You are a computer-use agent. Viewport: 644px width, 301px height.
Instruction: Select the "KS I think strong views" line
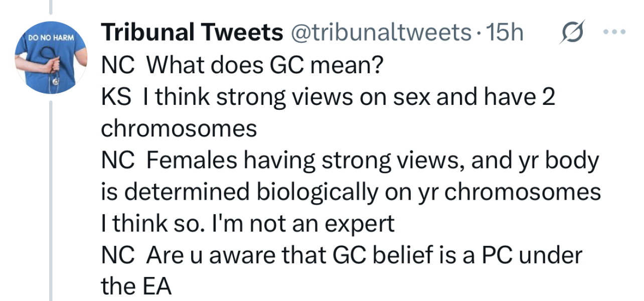click(x=328, y=97)
